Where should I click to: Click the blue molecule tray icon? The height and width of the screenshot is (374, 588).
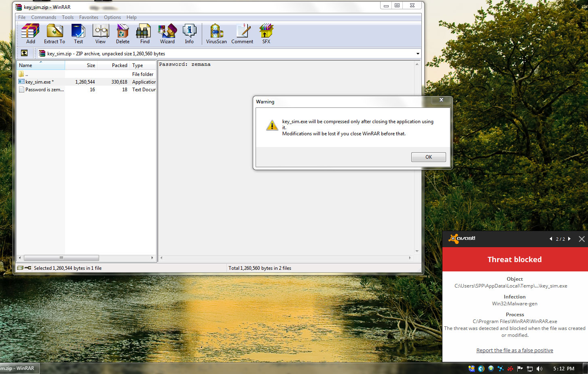(x=501, y=368)
